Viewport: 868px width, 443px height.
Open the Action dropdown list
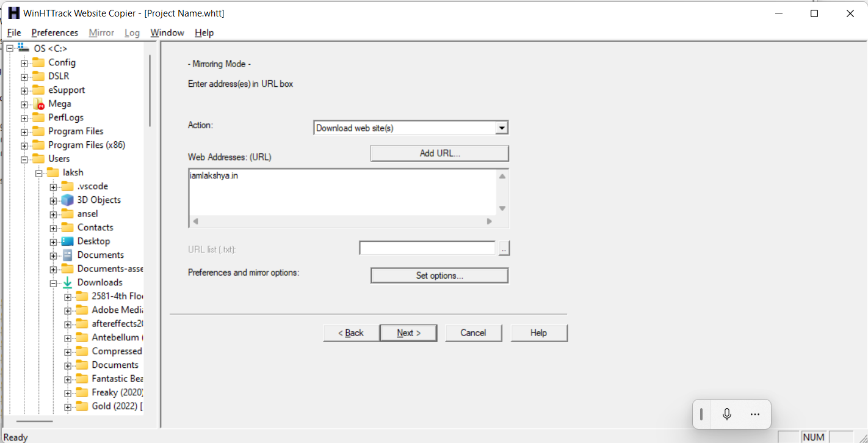click(502, 128)
